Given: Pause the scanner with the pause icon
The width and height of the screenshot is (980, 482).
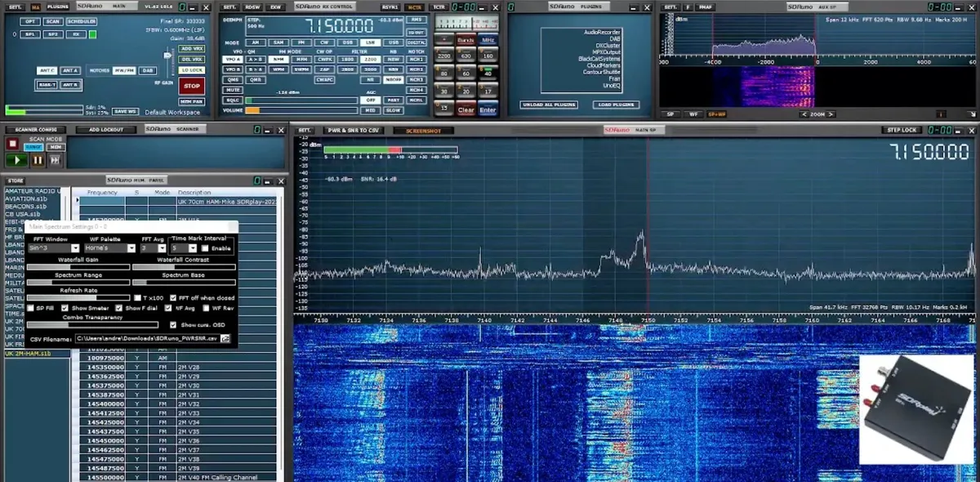Looking at the screenshot, I should 38,161.
